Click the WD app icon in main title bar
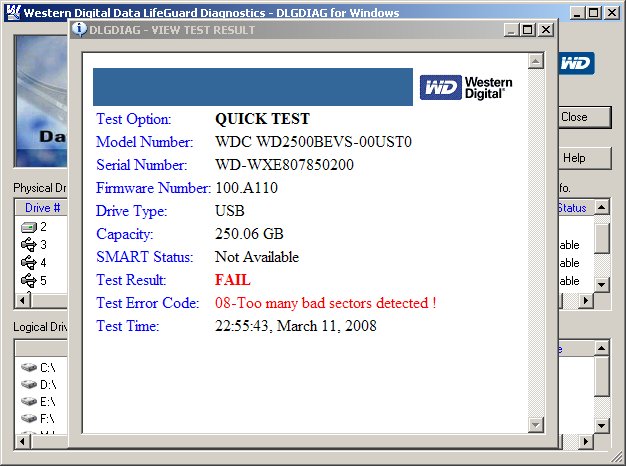The width and height of the screenshot is (626, 466). point(13,12)
